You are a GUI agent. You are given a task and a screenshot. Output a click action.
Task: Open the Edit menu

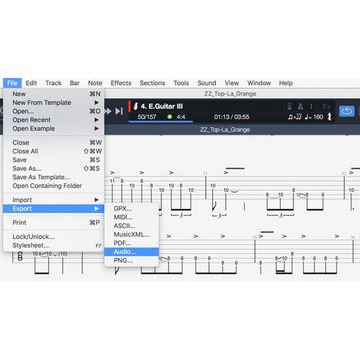[31, 83]
